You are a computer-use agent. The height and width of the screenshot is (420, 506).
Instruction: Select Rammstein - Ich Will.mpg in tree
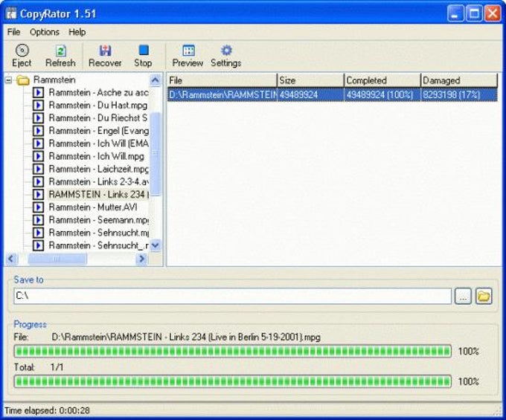click(97, 156)
